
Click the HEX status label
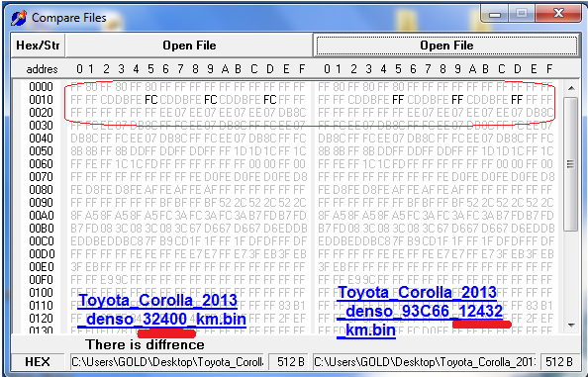point(38,362)
